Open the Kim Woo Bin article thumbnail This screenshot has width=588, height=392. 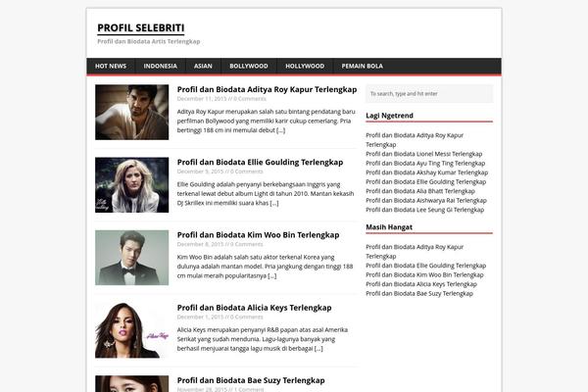pos(131,258)
